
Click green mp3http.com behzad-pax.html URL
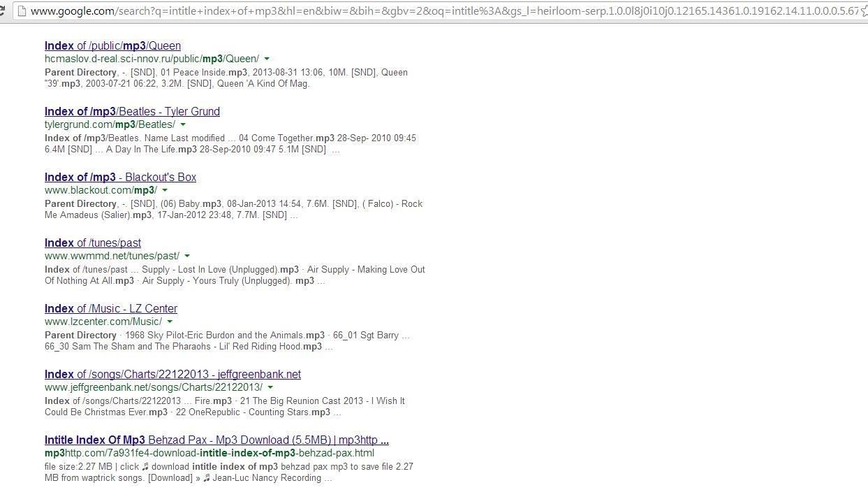click(x=209, y=453)
